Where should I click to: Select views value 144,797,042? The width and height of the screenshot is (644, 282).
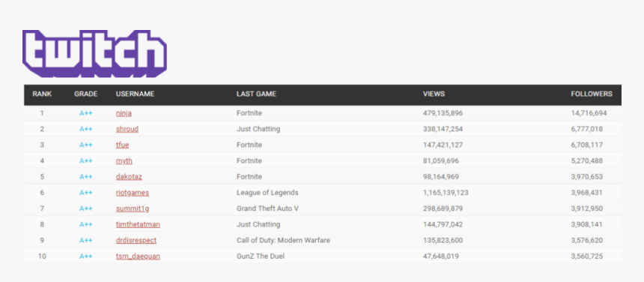point(443,224)
